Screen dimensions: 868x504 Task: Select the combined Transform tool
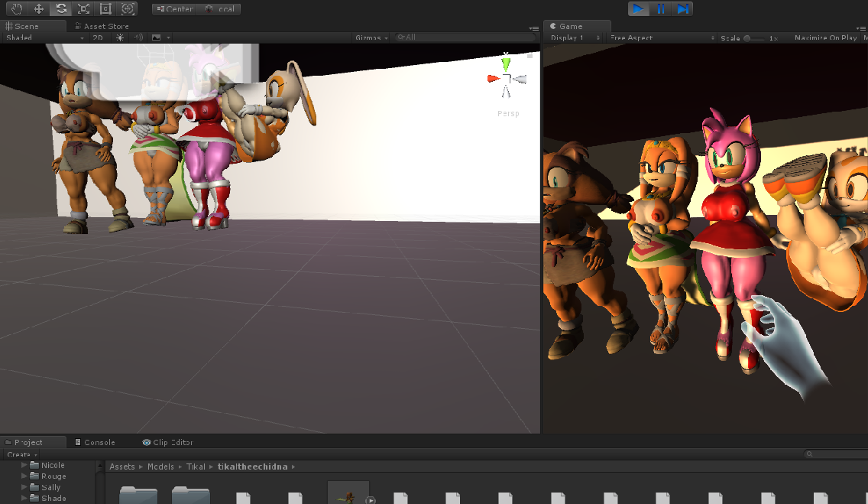coord(128,8)
